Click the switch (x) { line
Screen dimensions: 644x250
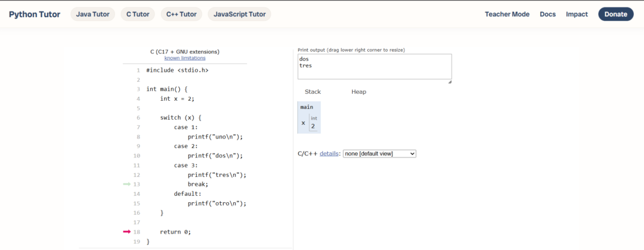[x=180, y=118]
